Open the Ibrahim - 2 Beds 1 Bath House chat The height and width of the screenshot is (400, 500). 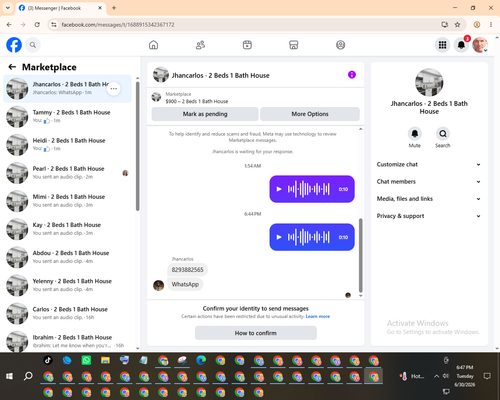[67, 341]
